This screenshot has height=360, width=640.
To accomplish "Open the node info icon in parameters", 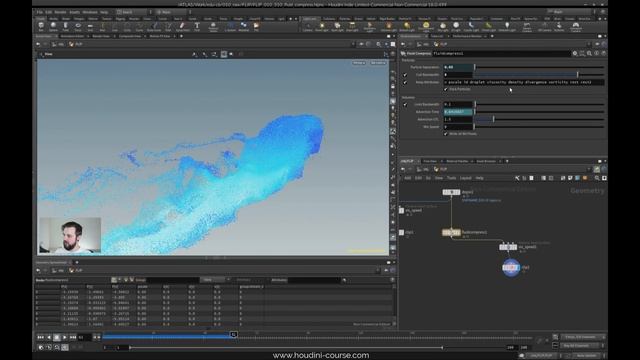I will (x=597, y=53).
